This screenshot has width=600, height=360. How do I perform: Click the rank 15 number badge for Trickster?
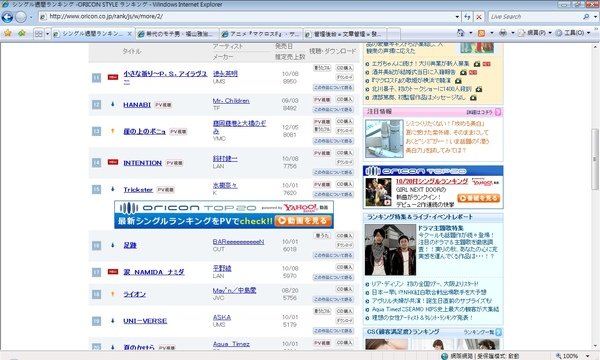96,189
